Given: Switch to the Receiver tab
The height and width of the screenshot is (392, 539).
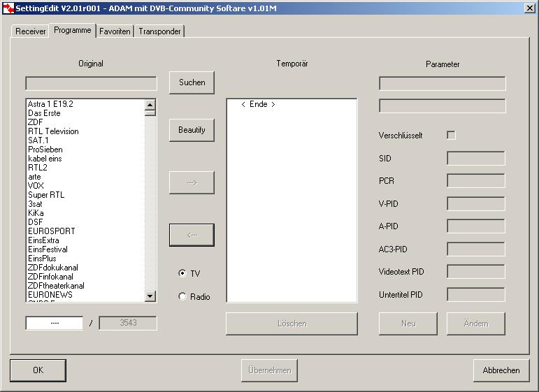Looking at the screenshot, I should (x=30, y=31).
